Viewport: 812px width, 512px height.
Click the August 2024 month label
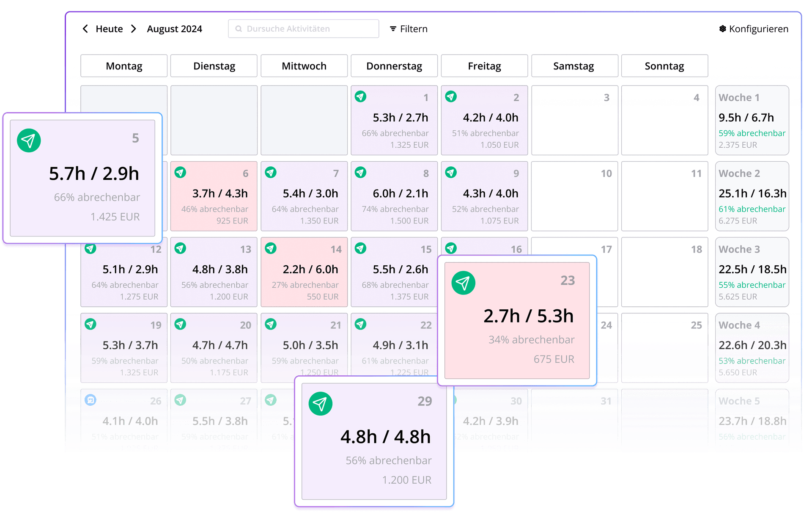(174, 29)
